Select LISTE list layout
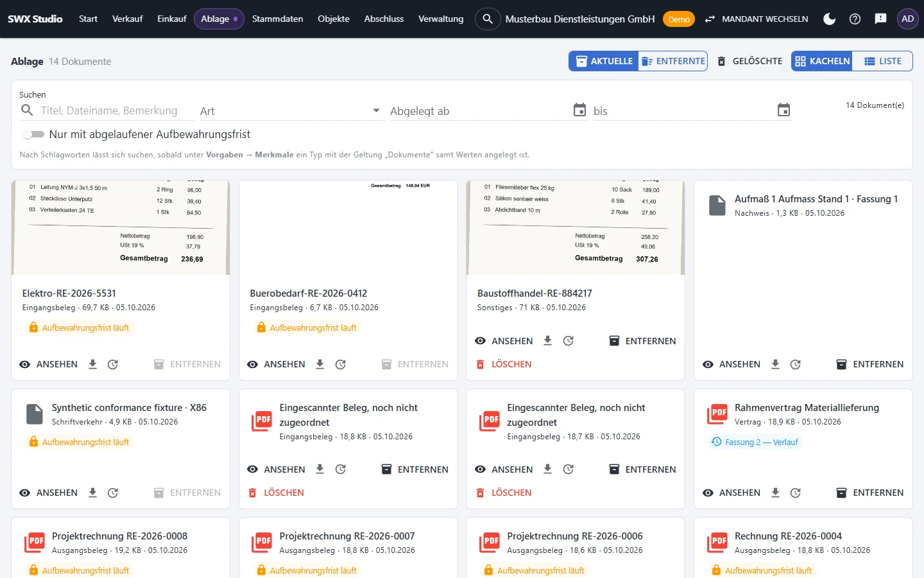924x578 pixels. pyautogui.click(x=882, y=61)
